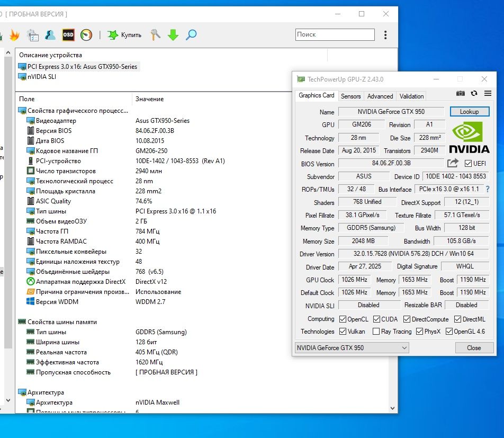Screen dimensions: 504x438
Task: Click the Свойства шины памяти group header
Action: coord(58,322)
